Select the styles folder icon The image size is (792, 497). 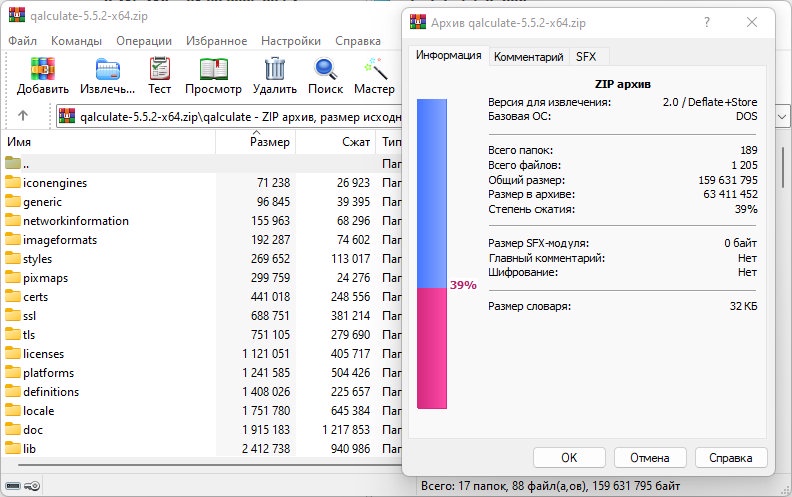click(x=13, y=258)
